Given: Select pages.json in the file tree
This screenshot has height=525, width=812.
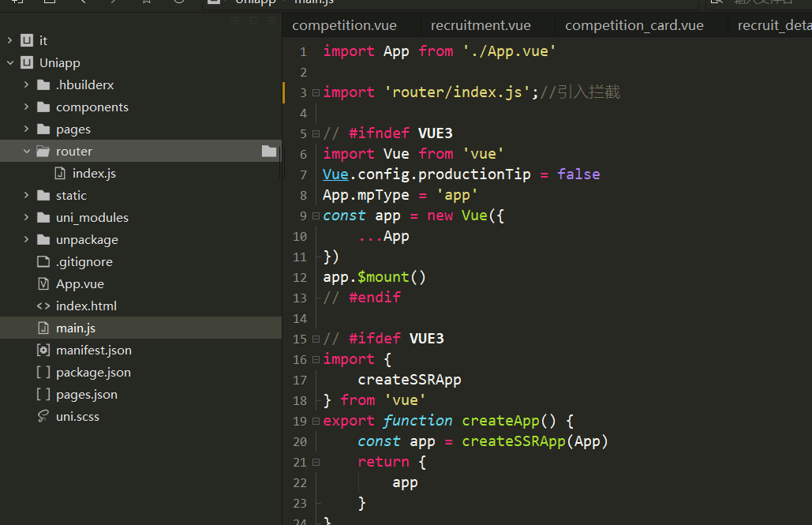Looking at the screenshot, I should [86, 395].
